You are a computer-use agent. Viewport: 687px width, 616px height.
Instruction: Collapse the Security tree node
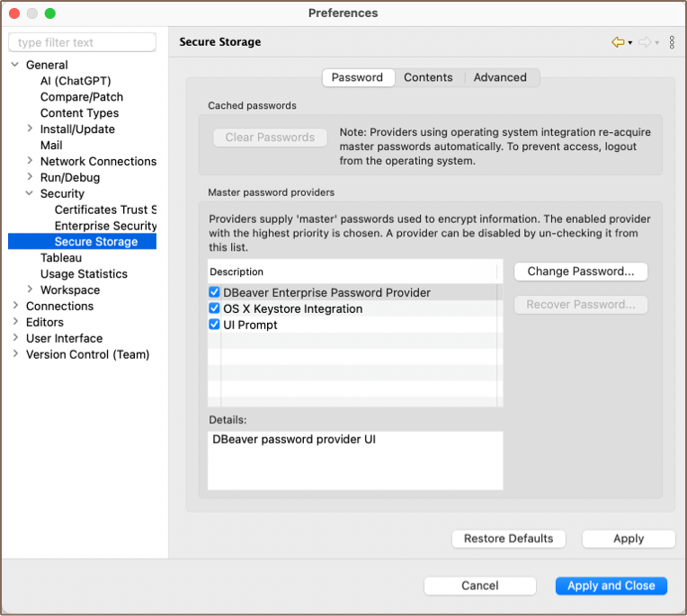tap(31, 193)
